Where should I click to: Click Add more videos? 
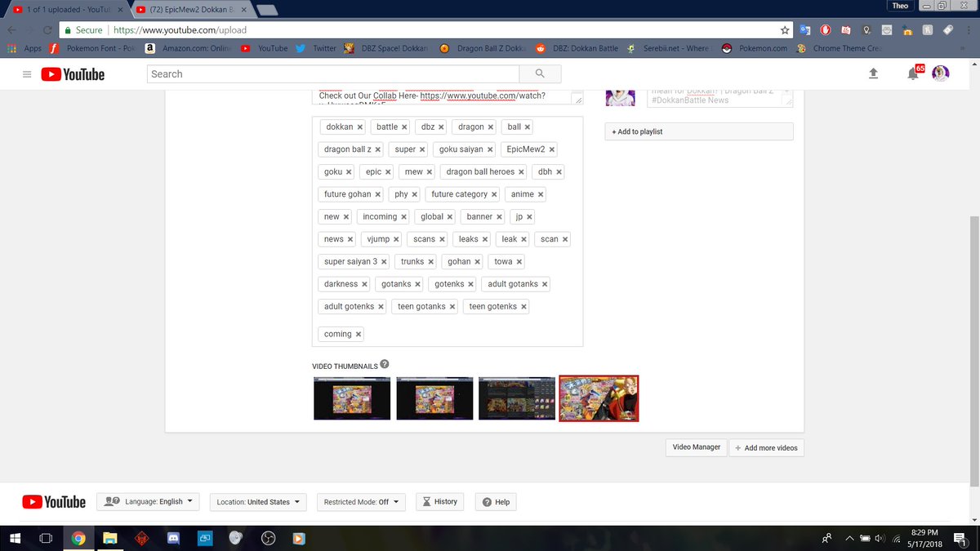[x=765, y=447]
